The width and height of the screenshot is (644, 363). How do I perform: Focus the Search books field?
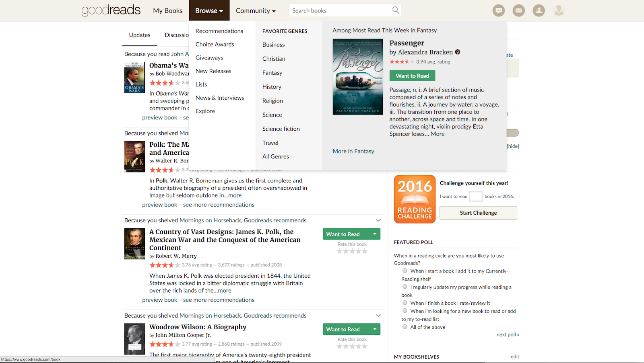341,10
